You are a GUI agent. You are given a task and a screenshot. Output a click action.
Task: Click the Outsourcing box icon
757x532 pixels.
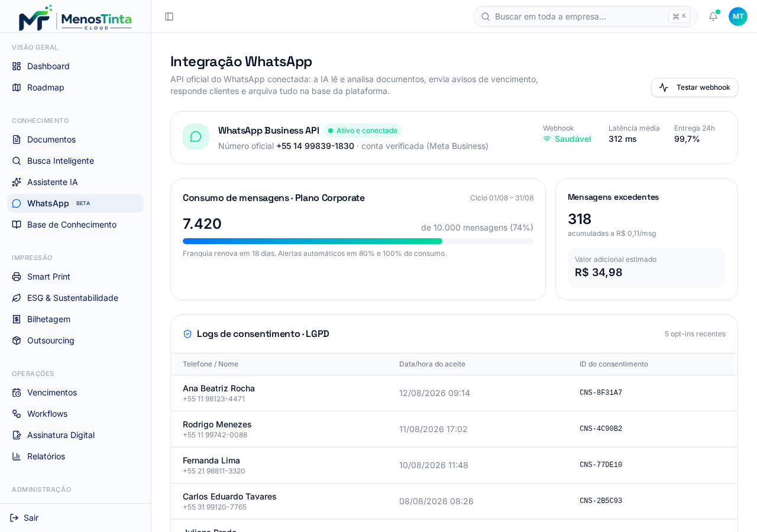(x=17, y=340)
